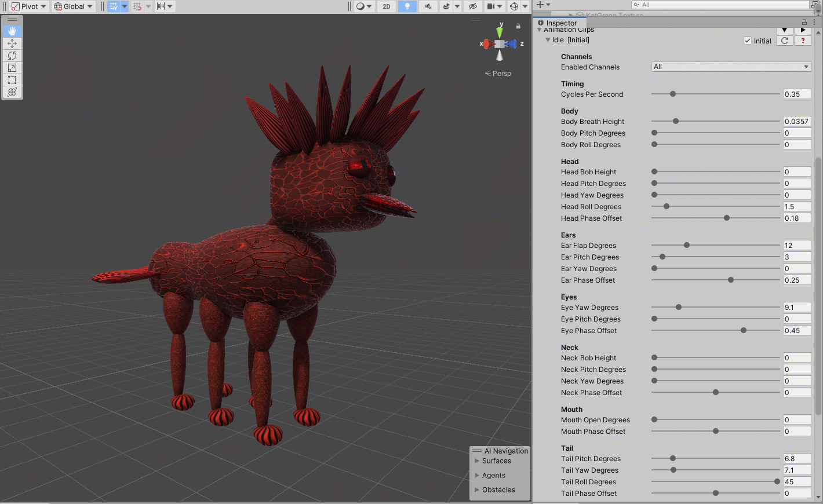Click the AI Navigation overlay header
823x504 pixels.
click(x=500, y=451)
